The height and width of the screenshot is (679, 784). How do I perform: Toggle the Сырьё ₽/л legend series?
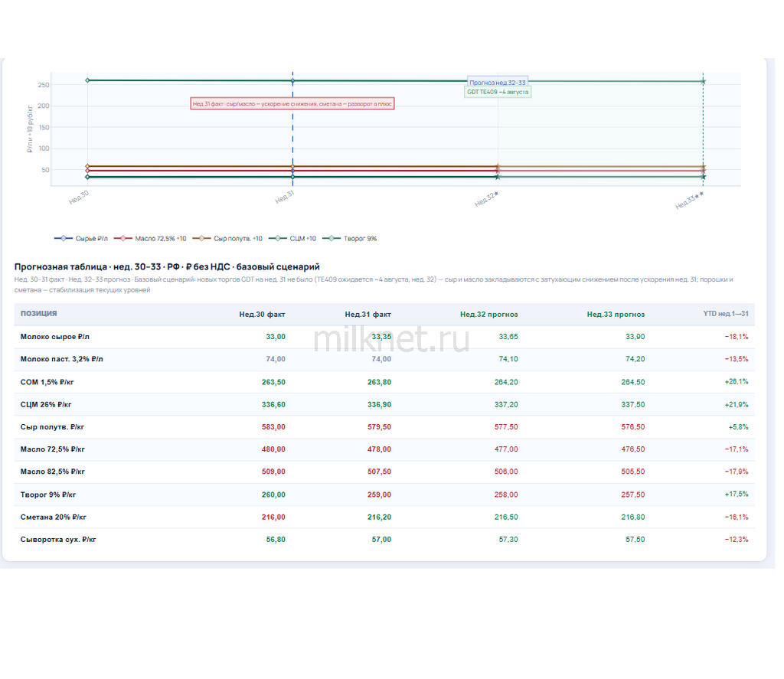point(81,239)
